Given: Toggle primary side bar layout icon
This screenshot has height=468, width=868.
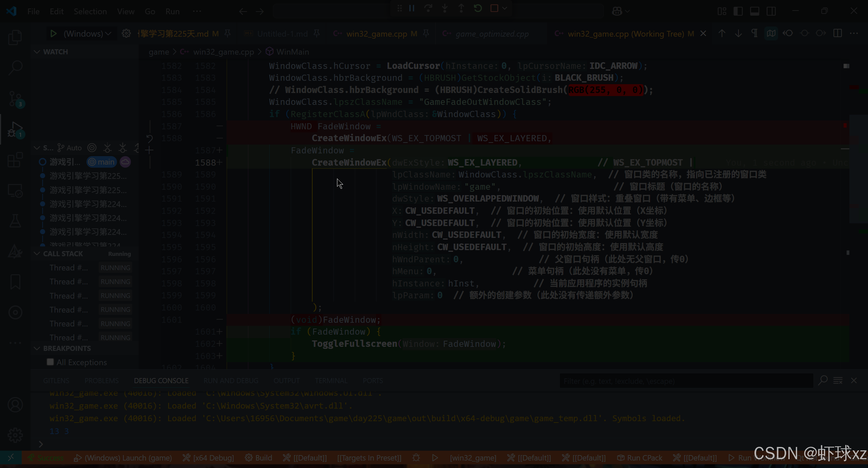Looking at the screenshot, I should click(738, 11).
